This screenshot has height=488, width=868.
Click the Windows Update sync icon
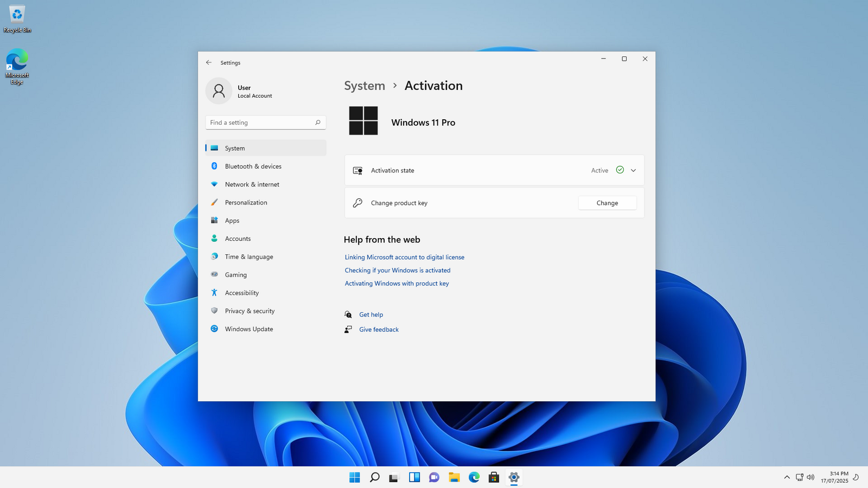(x=214, y=329)
